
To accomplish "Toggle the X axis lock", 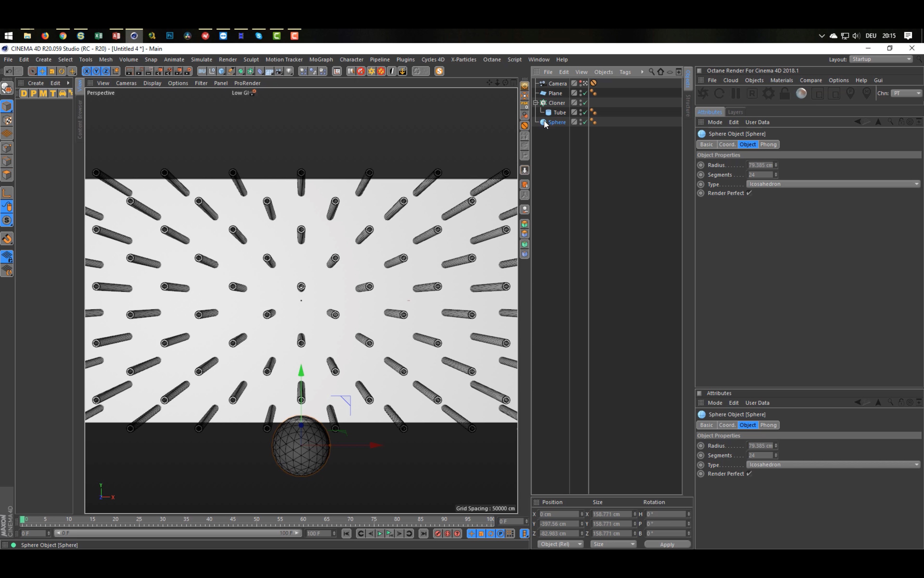I will pyautogui.click(x=87, y=71).
